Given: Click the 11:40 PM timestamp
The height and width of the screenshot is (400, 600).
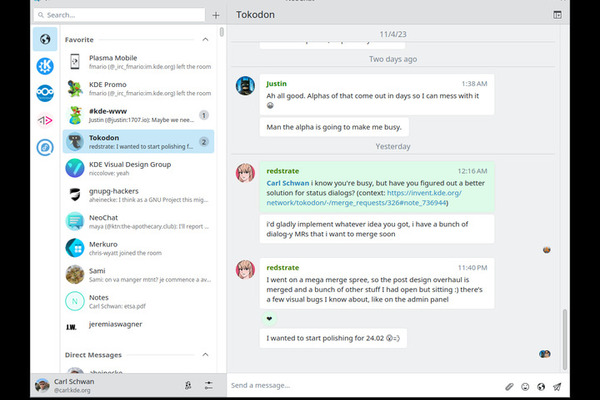Looking at the screenshot, I should click(x=473, y=268).
